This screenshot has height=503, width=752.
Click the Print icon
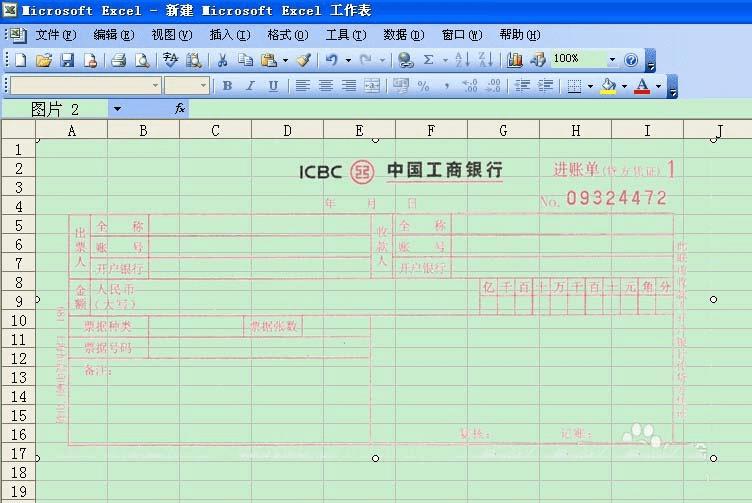click(x=118, y=60)
